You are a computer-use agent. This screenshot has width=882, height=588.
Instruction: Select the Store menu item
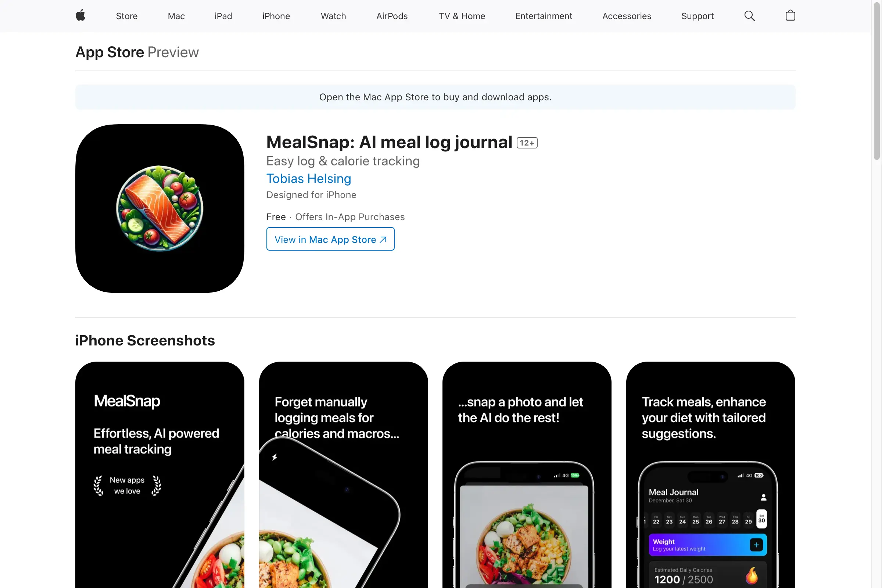pyautogui.click(x=127, y=16)
